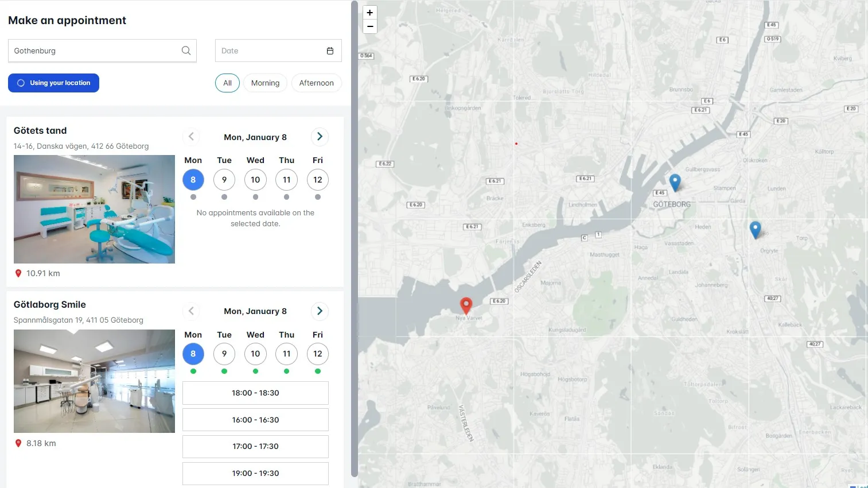Zoom in on the map

tap(370, 13)
